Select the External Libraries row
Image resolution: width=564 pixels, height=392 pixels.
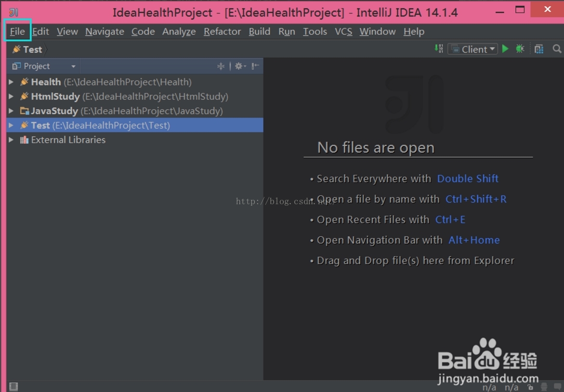pos(135,140)
